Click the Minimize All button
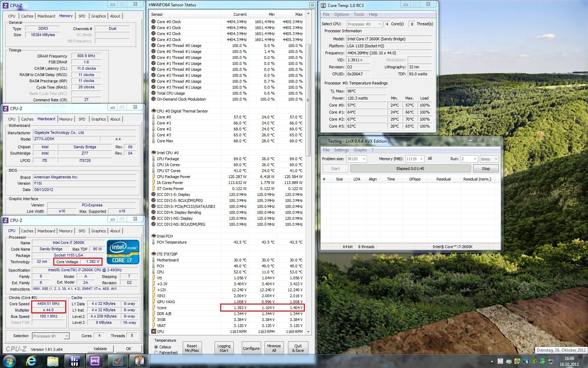 click(x=274, y=348)
